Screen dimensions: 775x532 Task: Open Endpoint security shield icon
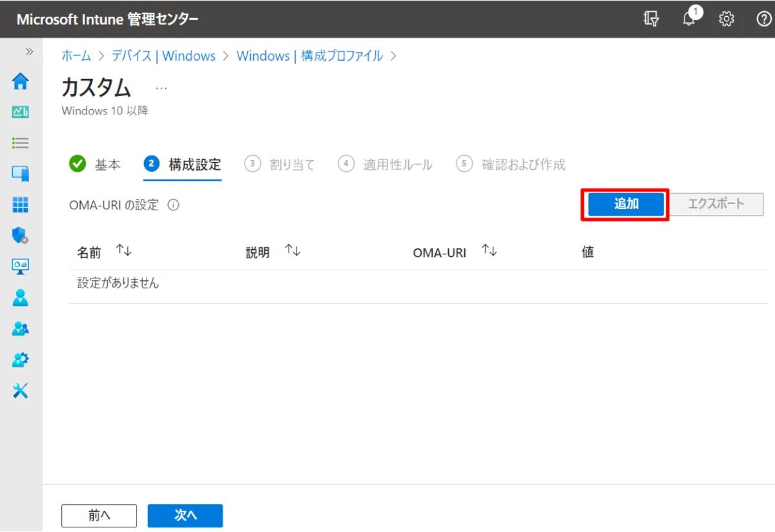(21, 236)
